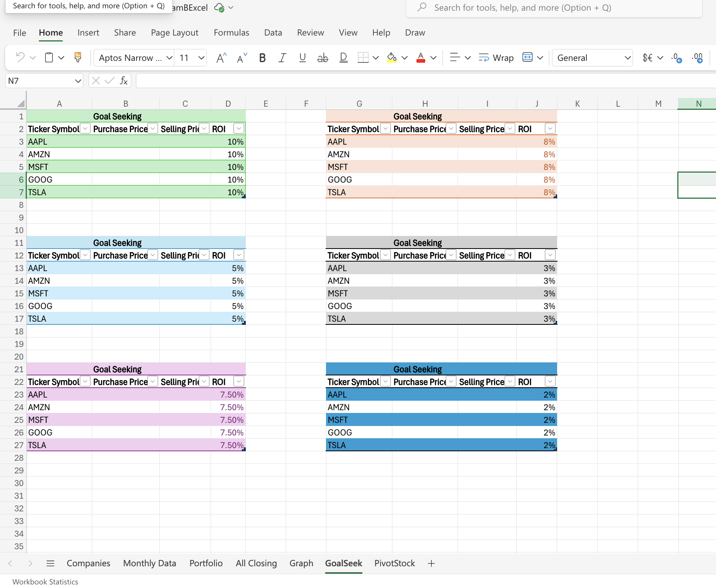Screen dimensions: 716x588
Task: Open the ROI filter dropdown in green table
Action: 239,128
